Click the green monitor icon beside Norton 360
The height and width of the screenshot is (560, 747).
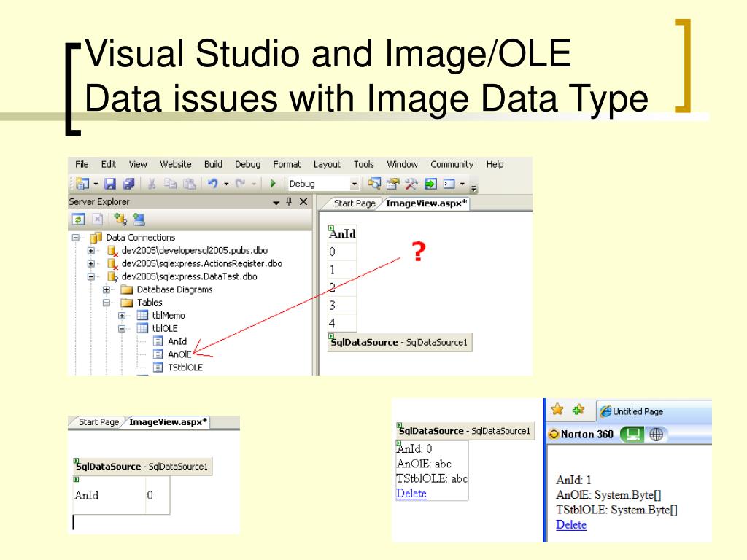click(632, 435)
